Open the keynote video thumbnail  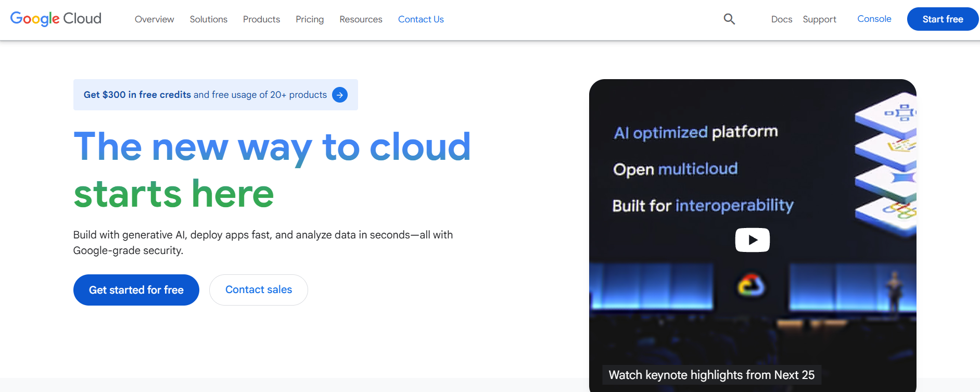point(753,235)
